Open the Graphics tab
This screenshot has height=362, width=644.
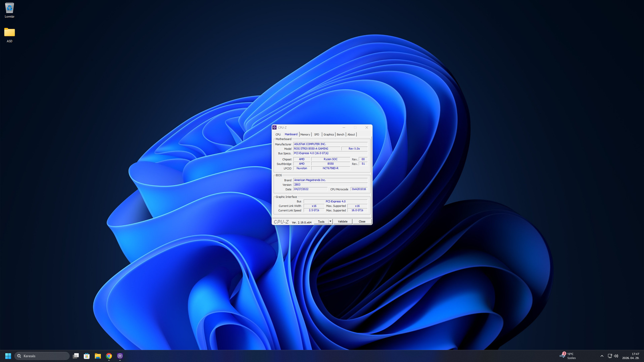pyautogui.click(x=329, y=134)
